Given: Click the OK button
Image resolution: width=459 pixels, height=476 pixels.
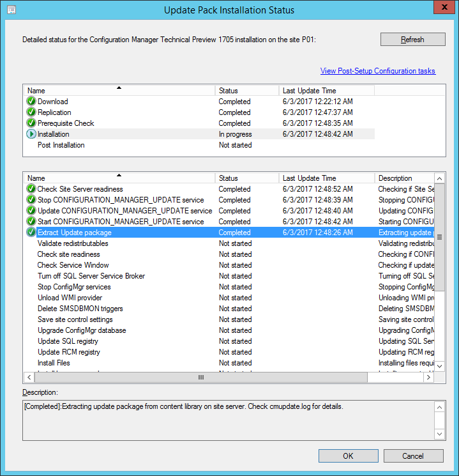Looking at the screenshot, I should click(349, 456).
